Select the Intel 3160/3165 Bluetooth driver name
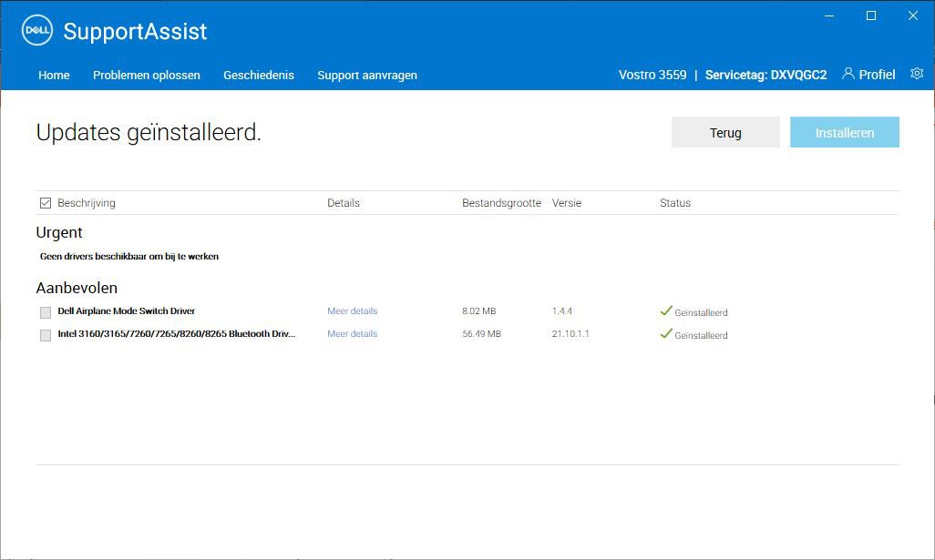The image size is (935, 560). point(176,333)
